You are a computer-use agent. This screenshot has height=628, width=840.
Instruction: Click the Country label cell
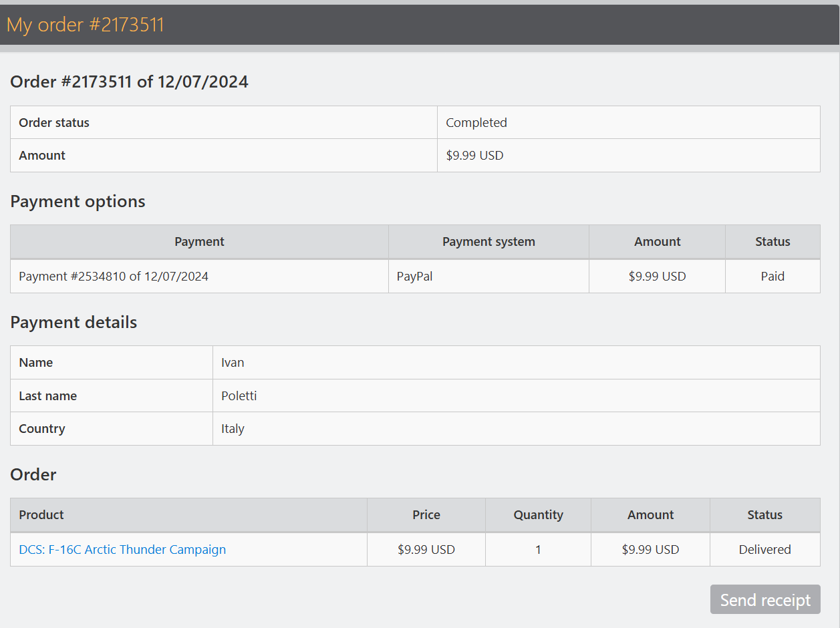[112, 429]
